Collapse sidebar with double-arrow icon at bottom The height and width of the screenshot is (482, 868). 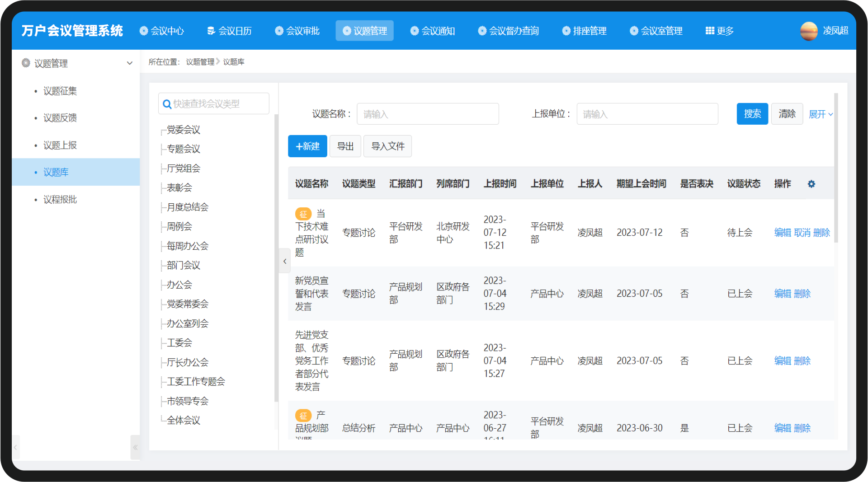[x=135, y=447]
